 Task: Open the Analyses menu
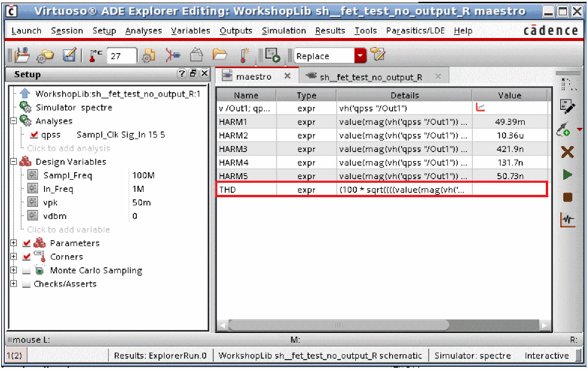[144, 31]
